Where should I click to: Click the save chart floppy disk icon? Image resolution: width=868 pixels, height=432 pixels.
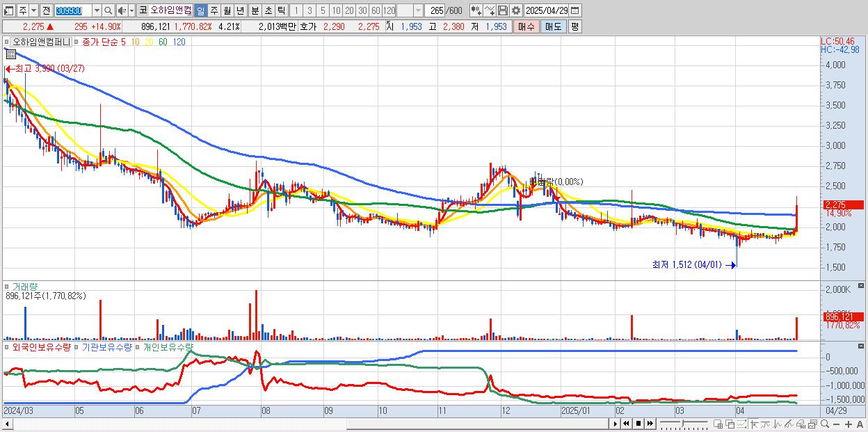tap(503, 10)
